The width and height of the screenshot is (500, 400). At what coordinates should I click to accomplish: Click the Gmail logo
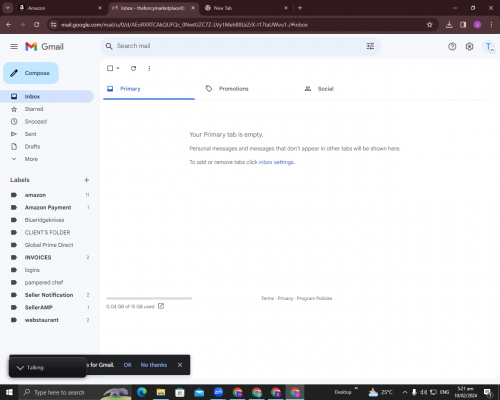pos(44,47)
